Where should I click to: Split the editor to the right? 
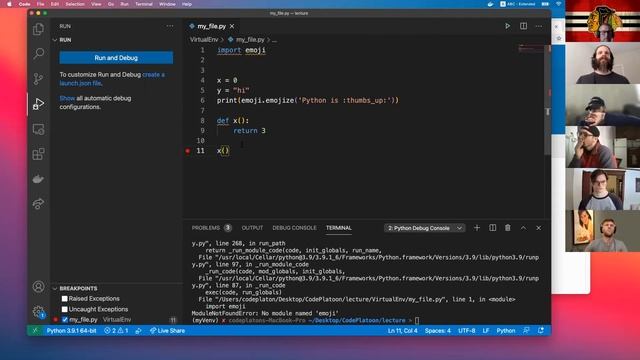[523, 26]
